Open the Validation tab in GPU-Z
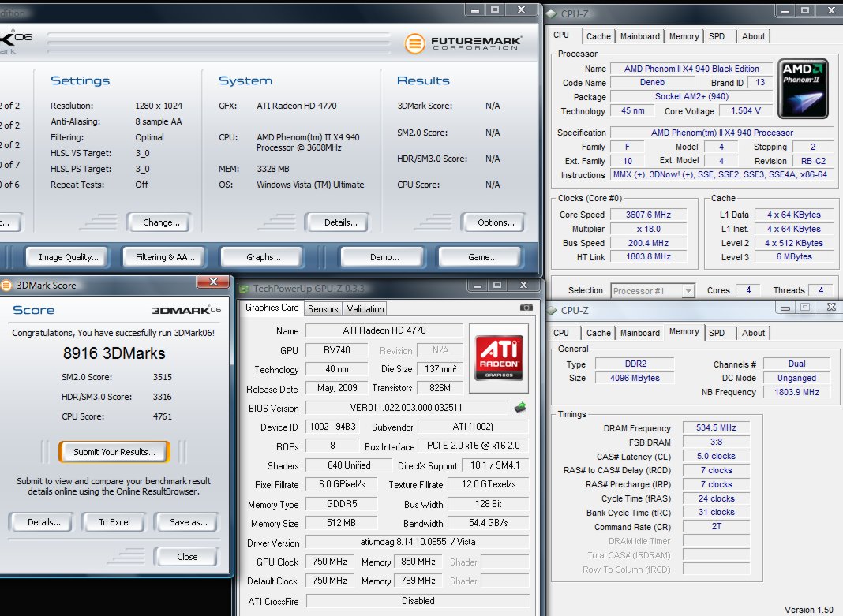 (365, 309)
